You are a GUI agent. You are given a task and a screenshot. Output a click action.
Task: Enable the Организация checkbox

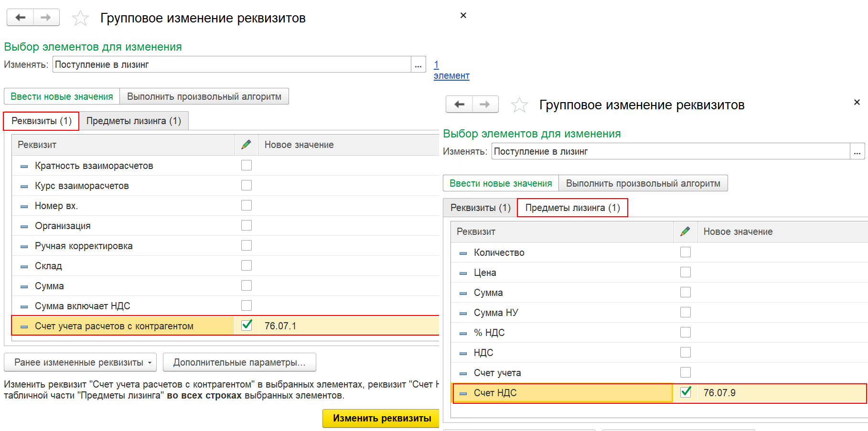point(246,225)
